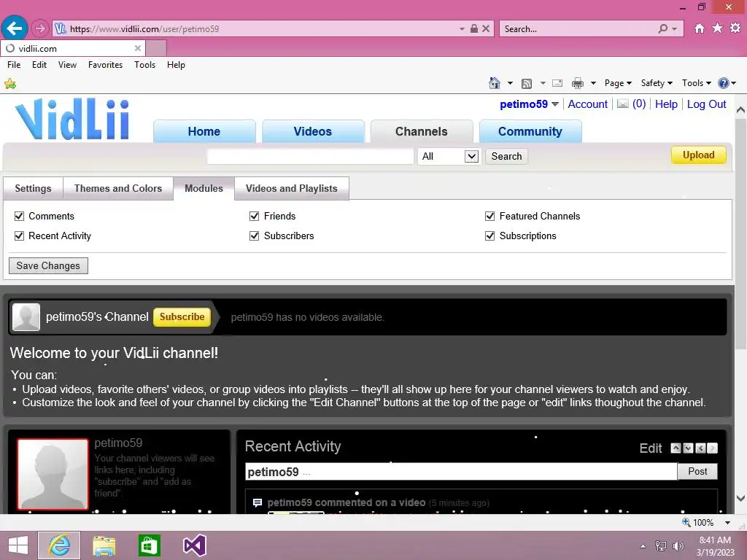This screenshot has height=560, width=747.
Task: Open Internet Explorer taskbar icon
Action: (x=59, y=545)
